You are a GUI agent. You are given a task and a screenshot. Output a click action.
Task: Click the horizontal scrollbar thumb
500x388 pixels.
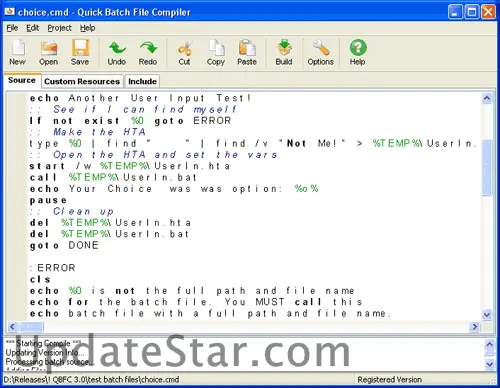[x=31, y=327]
